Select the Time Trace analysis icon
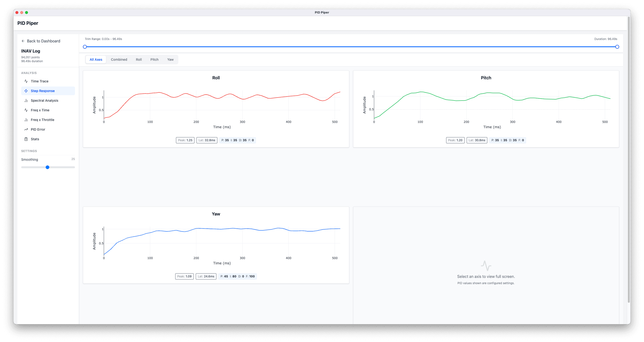644x342 pixels. tap(26, 81)
